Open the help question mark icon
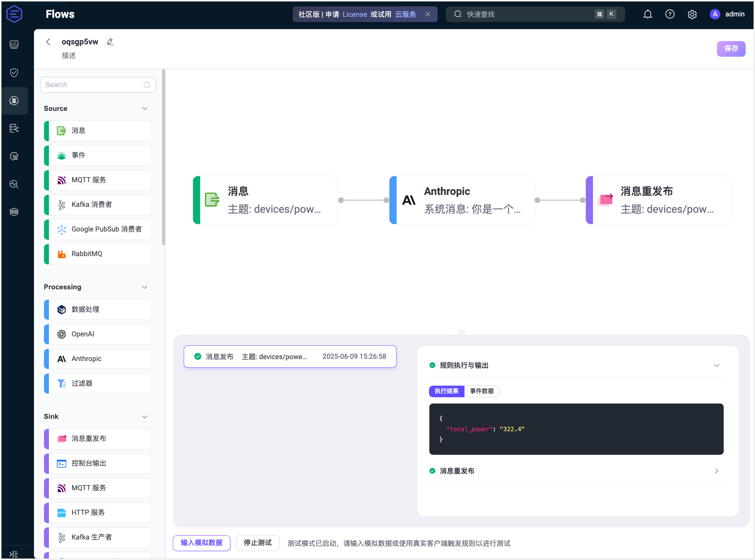The image size is (755, 560). click(670, 14)
